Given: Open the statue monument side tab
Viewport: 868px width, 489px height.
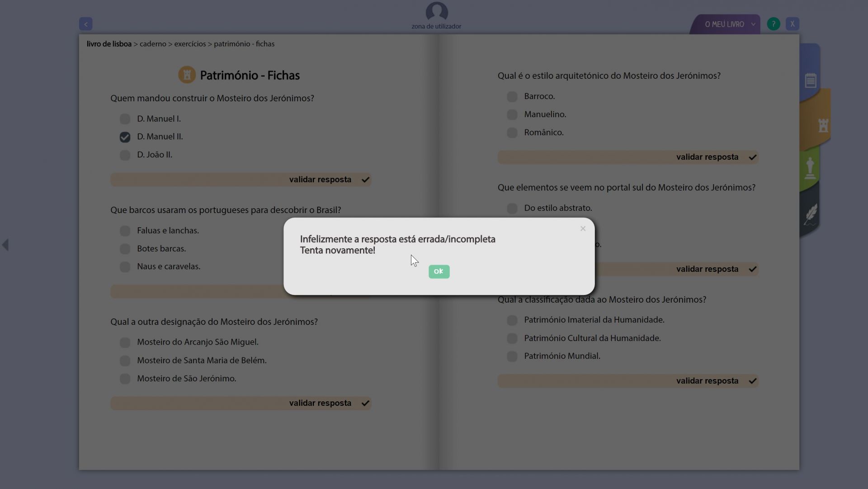Looking at the screenshot, I should [x=810, y=168].
